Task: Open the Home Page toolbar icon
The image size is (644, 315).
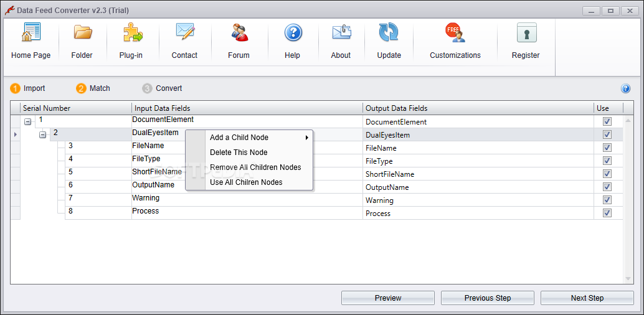Action: point(31,32)
